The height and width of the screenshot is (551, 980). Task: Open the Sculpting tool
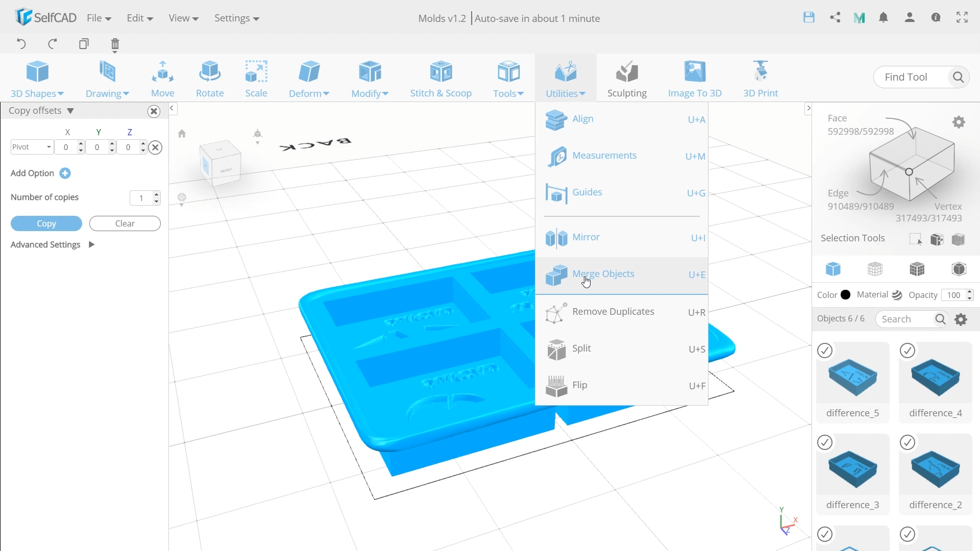click(x=627, y=79)
